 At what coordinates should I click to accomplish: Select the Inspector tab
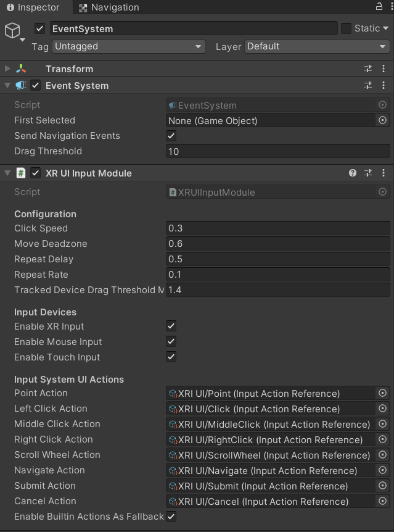tap(33, 7)
